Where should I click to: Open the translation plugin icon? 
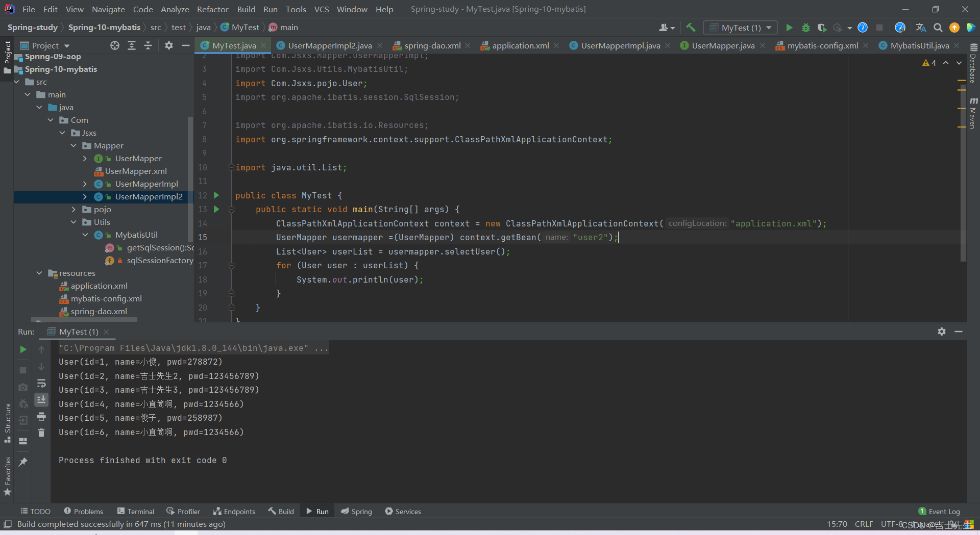tap(921, 28)
